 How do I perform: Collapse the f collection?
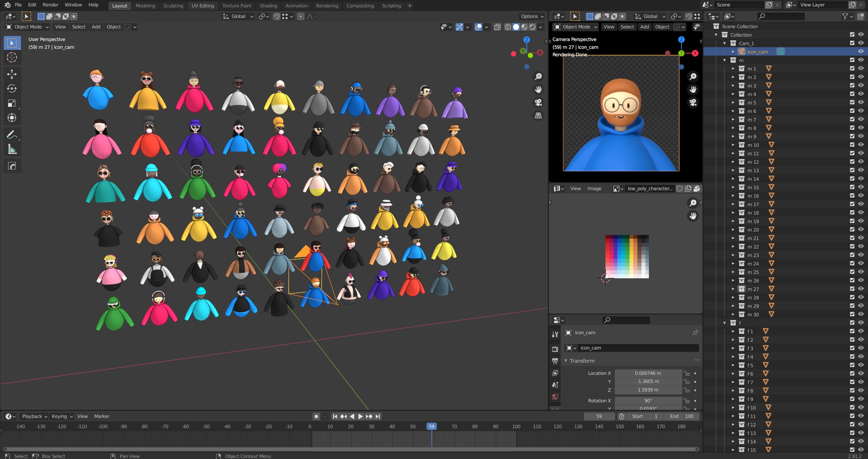tap(725, 323)
